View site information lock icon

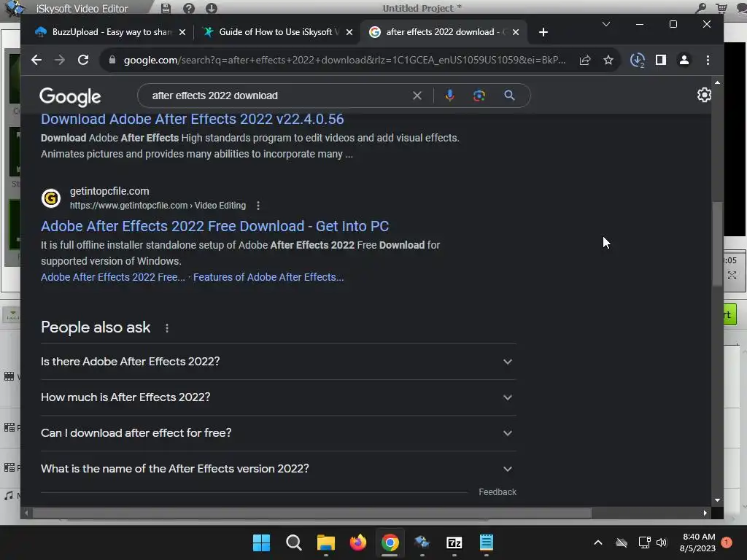112,60
